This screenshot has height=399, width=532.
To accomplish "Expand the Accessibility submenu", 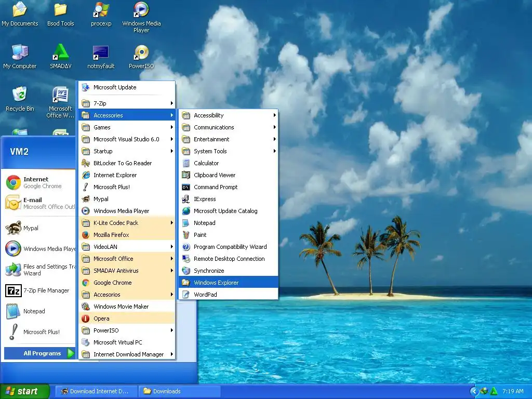I will coord(229,115).
